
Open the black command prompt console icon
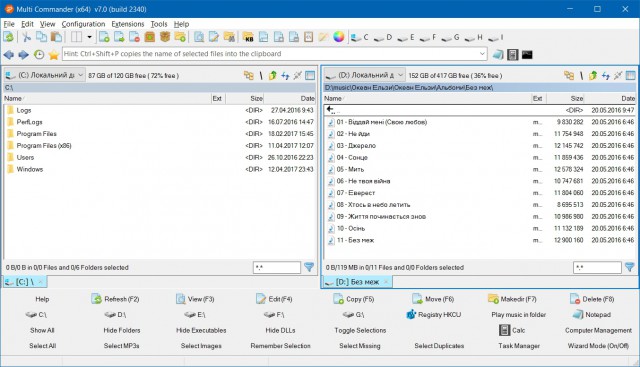527,54
